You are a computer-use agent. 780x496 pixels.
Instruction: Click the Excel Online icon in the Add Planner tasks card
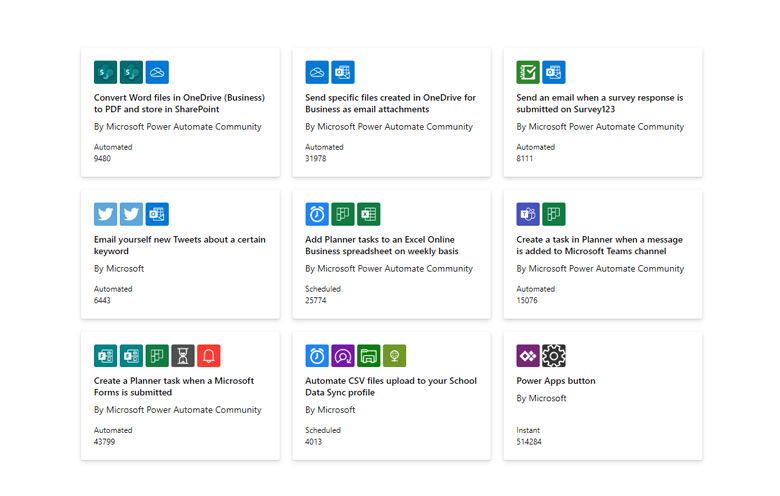point(369,214)
